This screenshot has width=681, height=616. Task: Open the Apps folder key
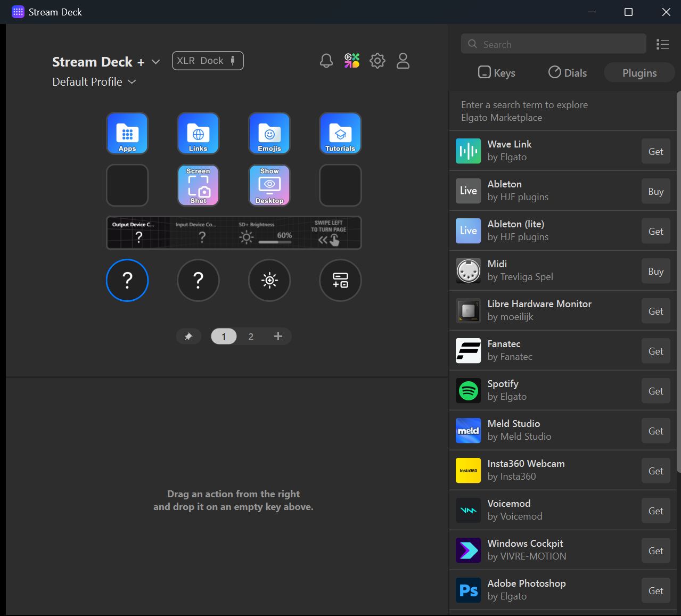coord(127,133)
